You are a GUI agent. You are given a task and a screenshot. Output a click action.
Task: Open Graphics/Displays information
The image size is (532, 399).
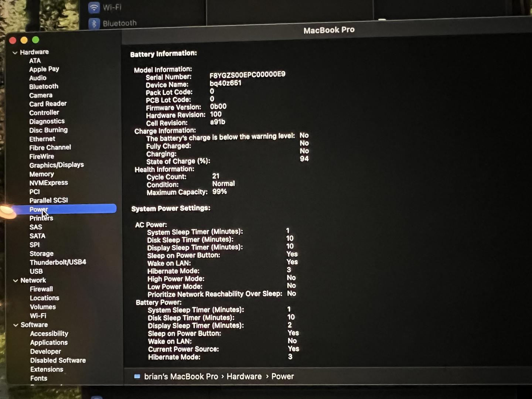(x=57, y=165)
